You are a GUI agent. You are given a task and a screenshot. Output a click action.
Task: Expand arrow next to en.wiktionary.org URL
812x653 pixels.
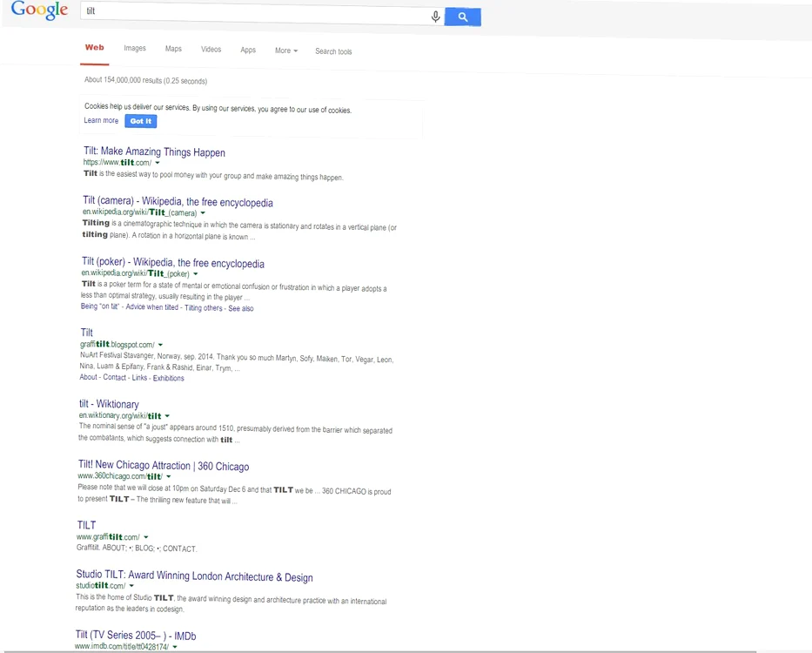pos(167,415)
